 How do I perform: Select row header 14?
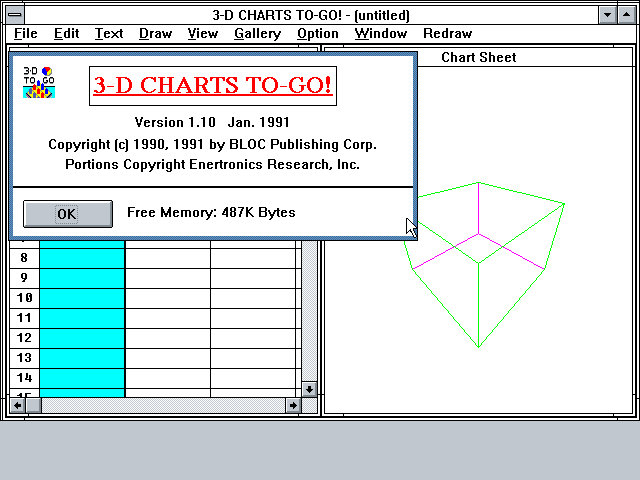point(24,378)
